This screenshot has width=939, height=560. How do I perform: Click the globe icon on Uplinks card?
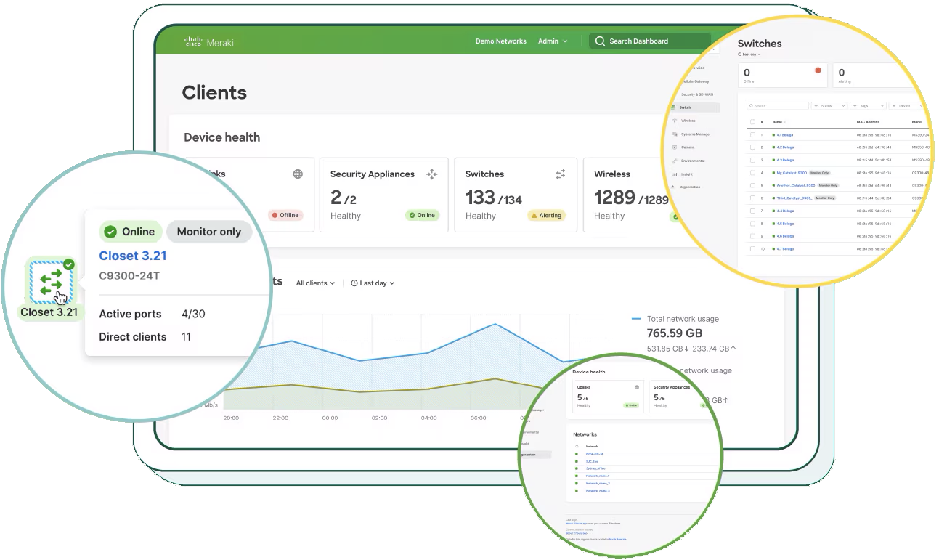coord(298,174)
